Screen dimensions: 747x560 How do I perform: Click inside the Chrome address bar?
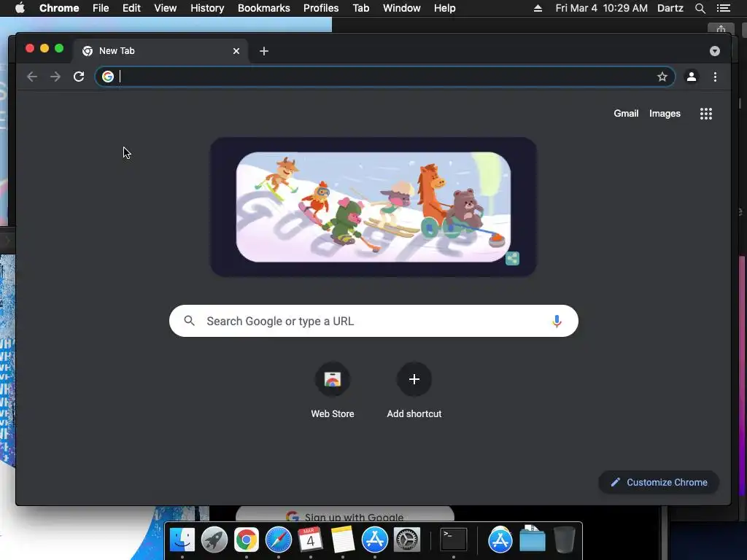pos(385,77)
